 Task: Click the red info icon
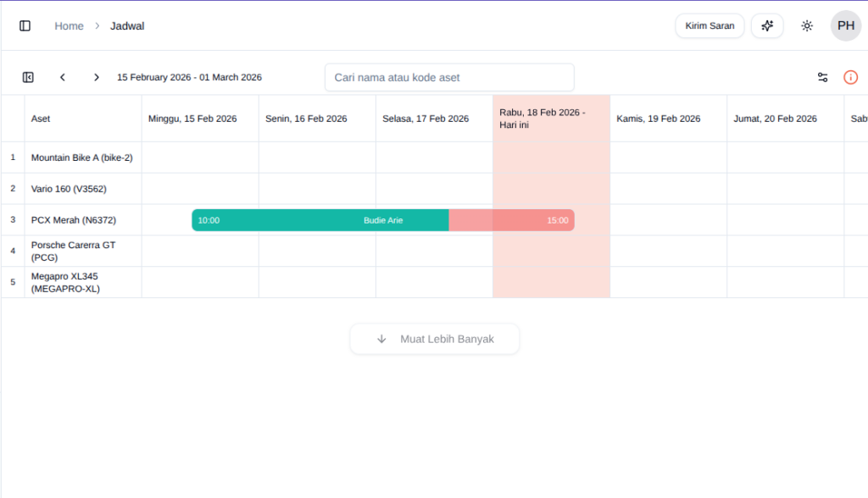850,77
